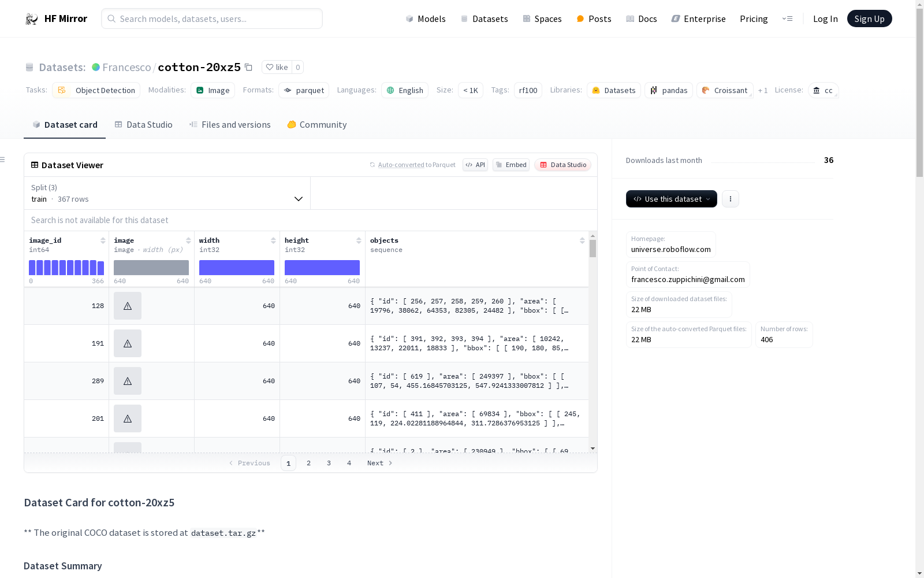Click the rf100 tag
This screenshot has width=924, height=578.
[x=528, y=90]
